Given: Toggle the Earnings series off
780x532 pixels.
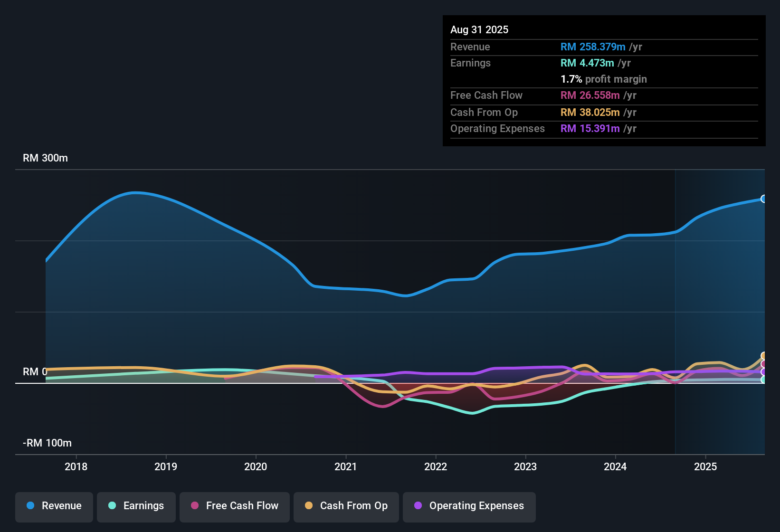Looking at the screenshot, I should coord(136,506).
